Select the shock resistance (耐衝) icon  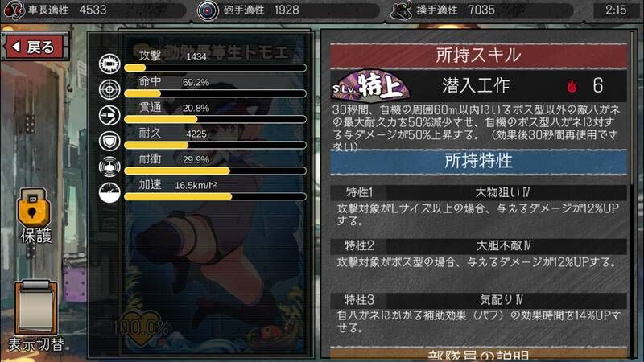(109, 167)
